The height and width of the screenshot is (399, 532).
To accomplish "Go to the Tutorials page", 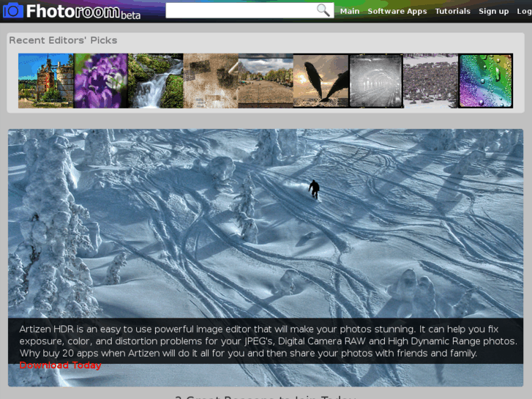I will point(453,11).
